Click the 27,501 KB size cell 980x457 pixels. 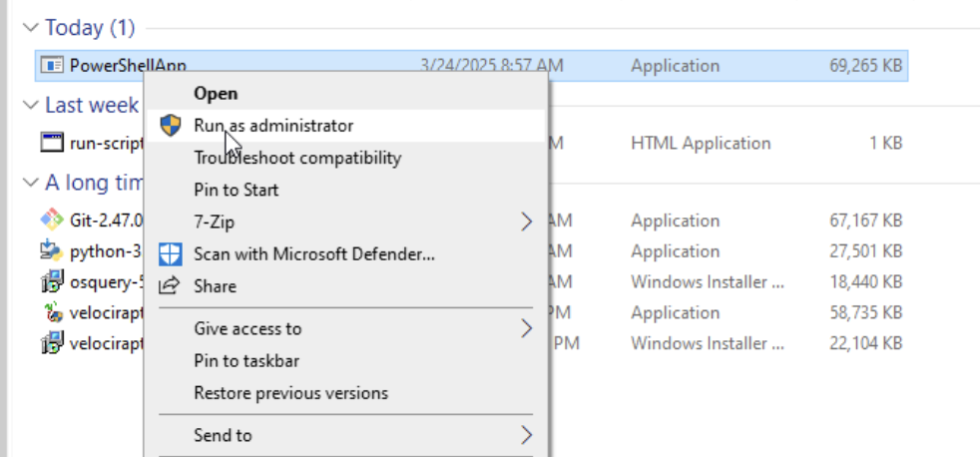point(866,251)
